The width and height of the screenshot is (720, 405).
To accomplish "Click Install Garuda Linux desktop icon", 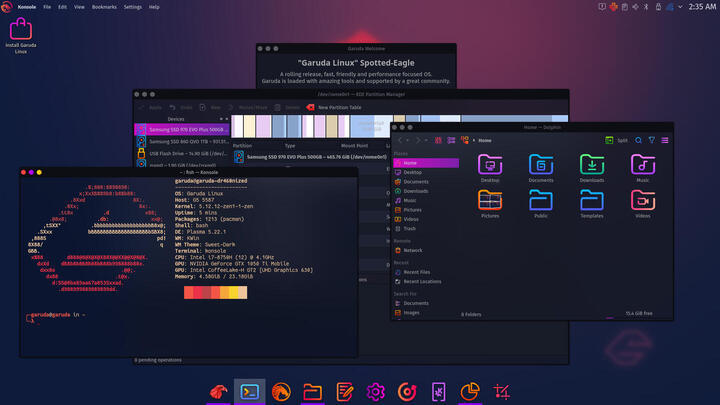I will [x=21, y=36].
